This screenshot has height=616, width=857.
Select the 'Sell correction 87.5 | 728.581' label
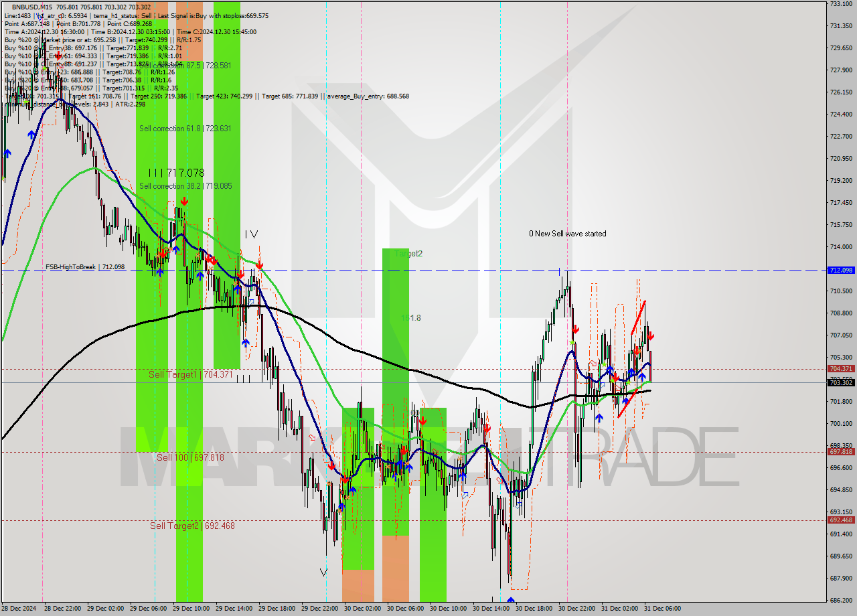pyautogui.click(x=185, y=65)
